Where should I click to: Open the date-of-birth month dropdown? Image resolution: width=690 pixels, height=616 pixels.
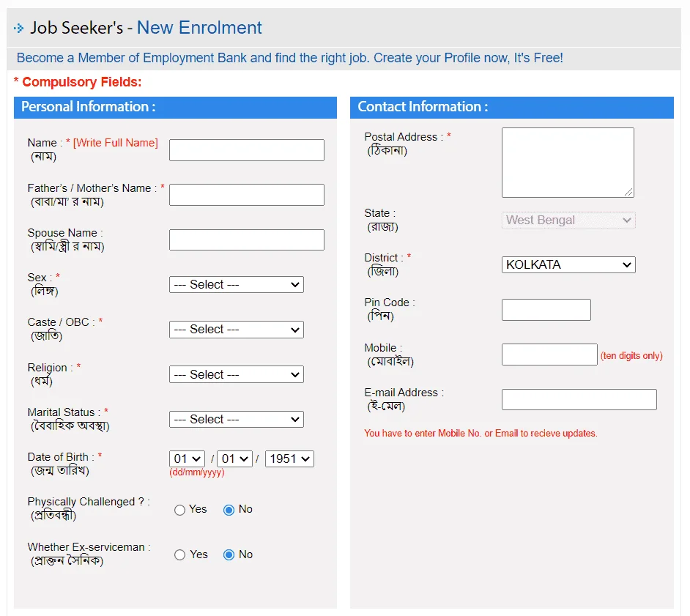[234, 459]
